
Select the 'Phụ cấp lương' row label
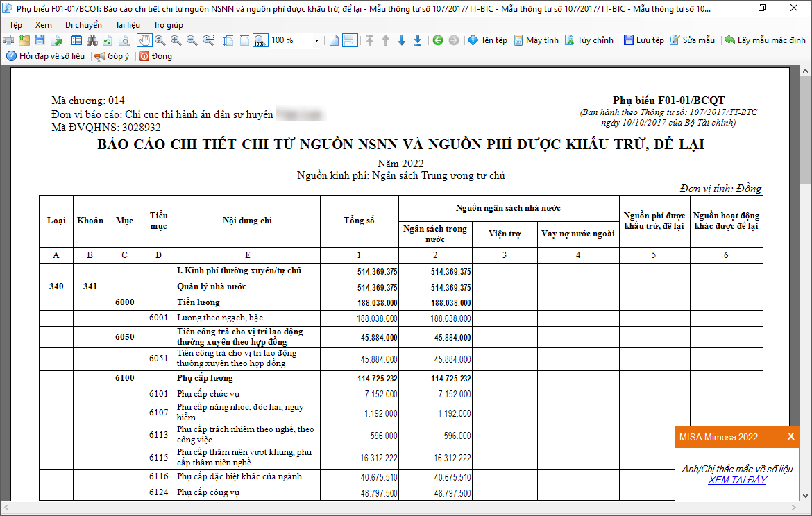pyautogui.click(x=205, y=378)
